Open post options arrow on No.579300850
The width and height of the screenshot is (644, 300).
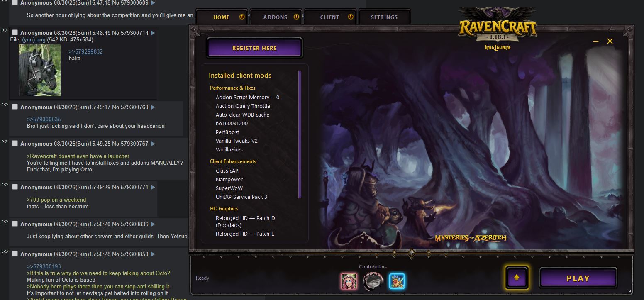153,254
